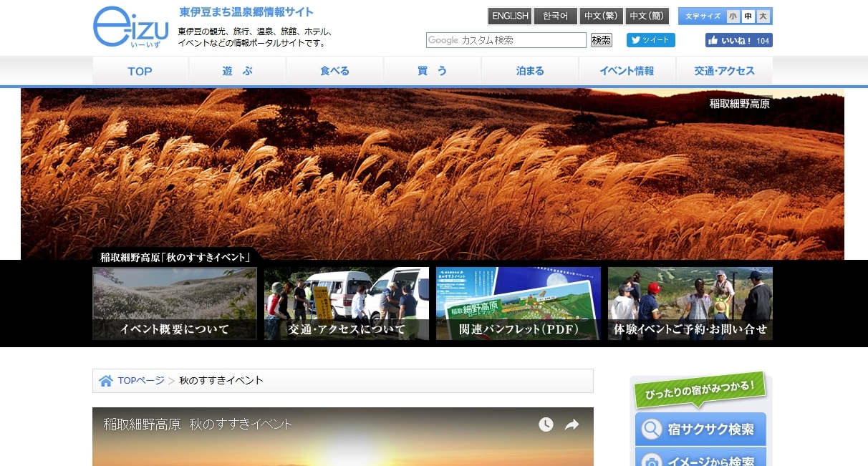Click the 文字サイズ label

703,16
